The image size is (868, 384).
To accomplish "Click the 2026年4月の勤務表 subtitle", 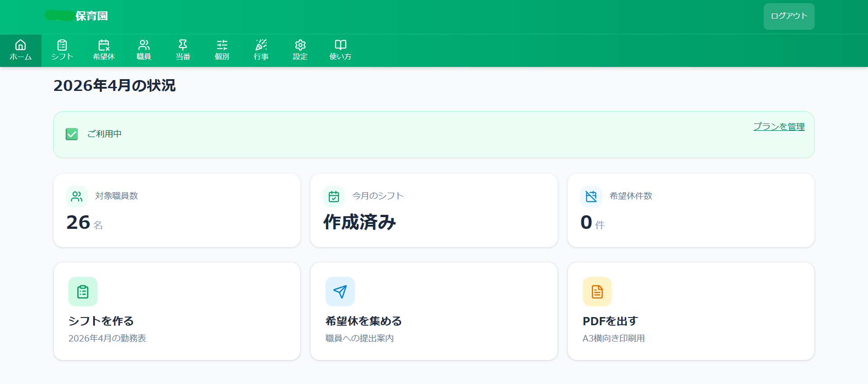I will pos(107,338).
